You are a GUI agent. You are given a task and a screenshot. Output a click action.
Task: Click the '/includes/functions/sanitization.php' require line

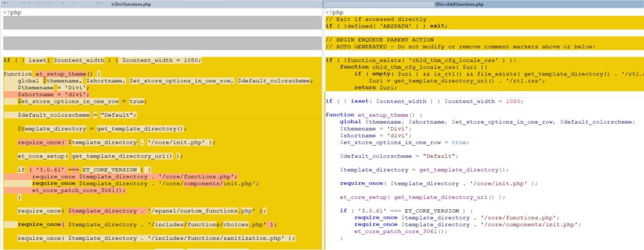click(156, 238)
